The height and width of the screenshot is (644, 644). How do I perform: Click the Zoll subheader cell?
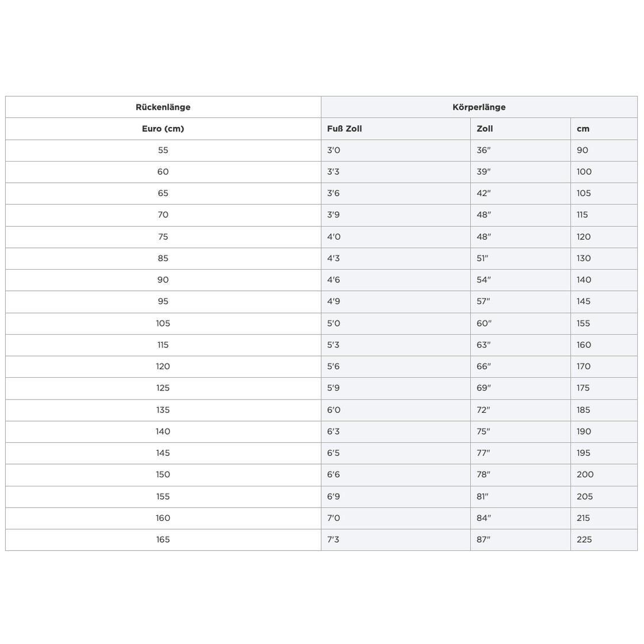[485, 129]
